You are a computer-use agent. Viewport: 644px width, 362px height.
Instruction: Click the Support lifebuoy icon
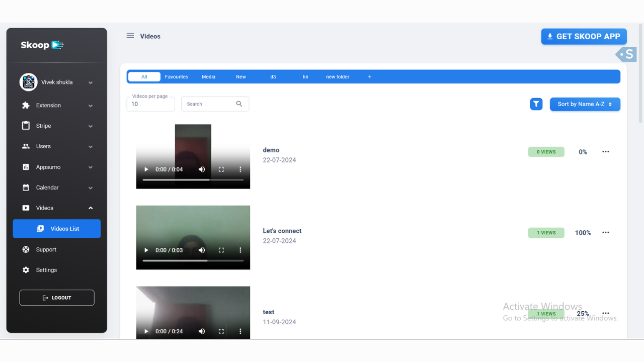tap(26, 249)
